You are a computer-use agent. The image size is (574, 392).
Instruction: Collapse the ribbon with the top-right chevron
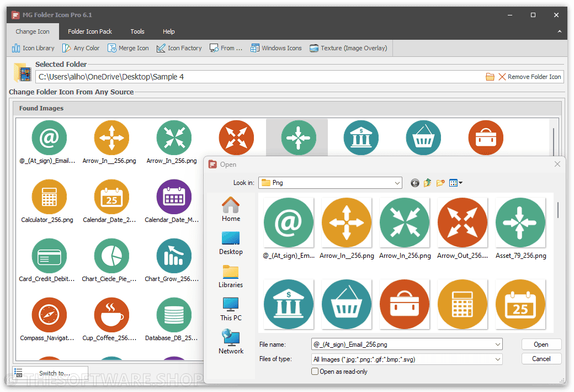(559, 31)
